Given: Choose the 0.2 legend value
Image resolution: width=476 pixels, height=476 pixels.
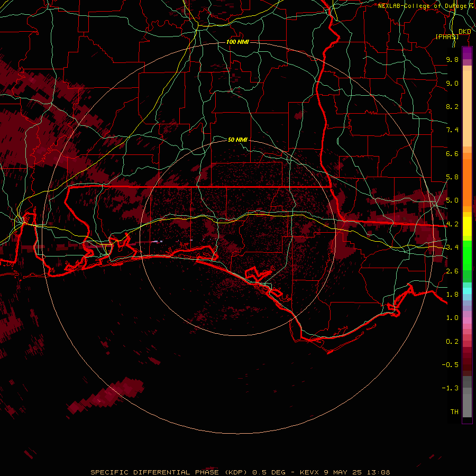Looking at the screenshot, I should [452, 342].
